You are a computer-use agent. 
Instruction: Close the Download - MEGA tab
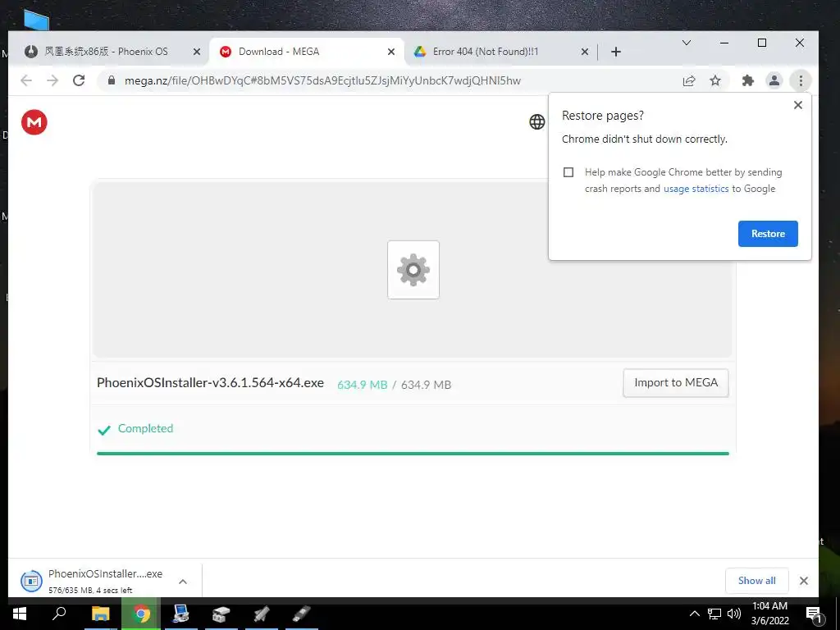pyautogui.click(x=391, y=52)
